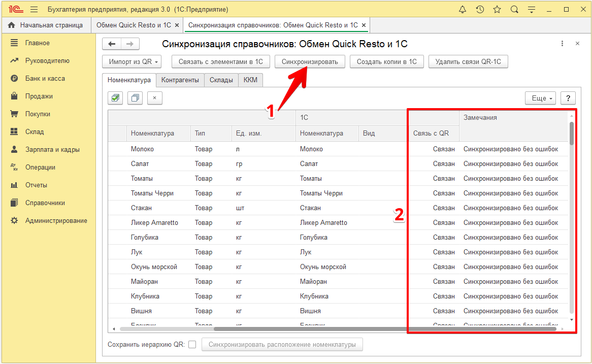Switch to Склады tab
The image size is (592, 364).
221,80
